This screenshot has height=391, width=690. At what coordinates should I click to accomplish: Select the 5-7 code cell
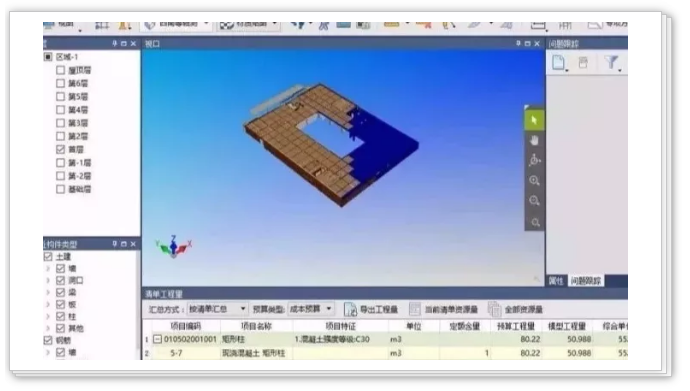pos(186,353)
